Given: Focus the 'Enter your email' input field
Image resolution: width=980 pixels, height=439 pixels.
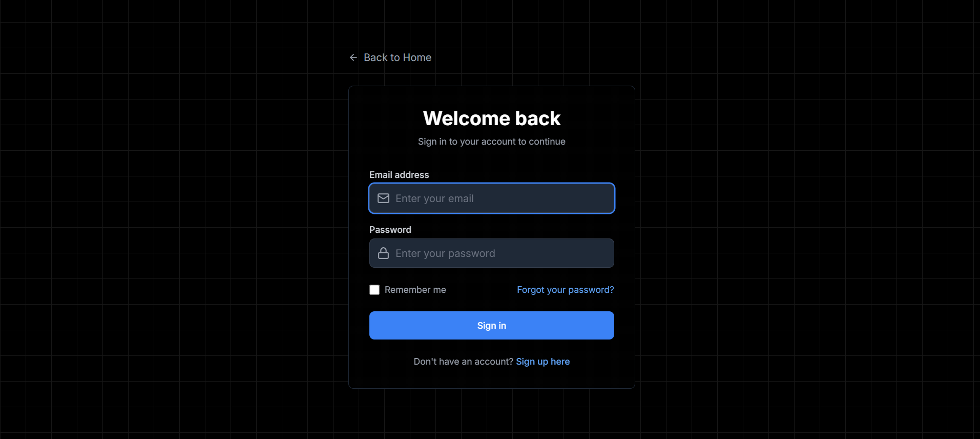Looking at the screenshot, I should coord(491,198).
